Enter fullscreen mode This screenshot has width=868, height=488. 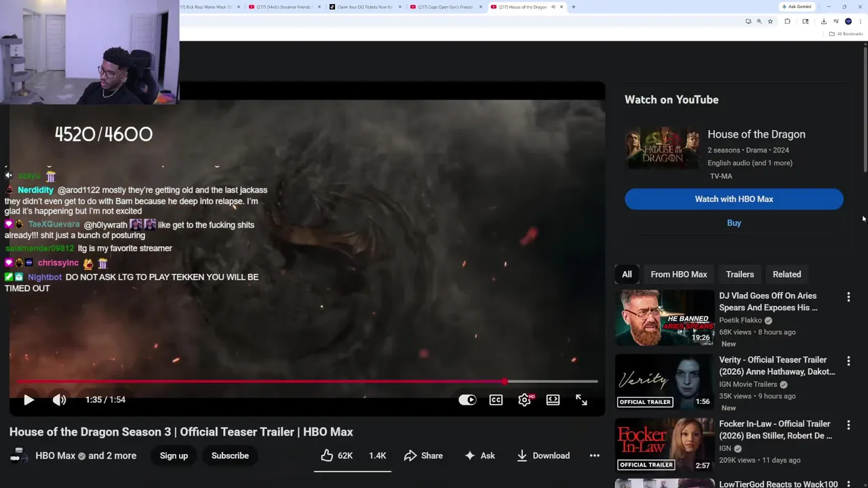click(581, 400)
